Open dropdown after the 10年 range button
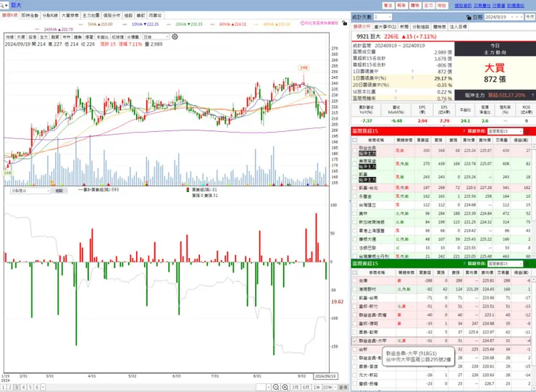The width and height of the screenshot is (536, 392). click(x=335, y=387)
